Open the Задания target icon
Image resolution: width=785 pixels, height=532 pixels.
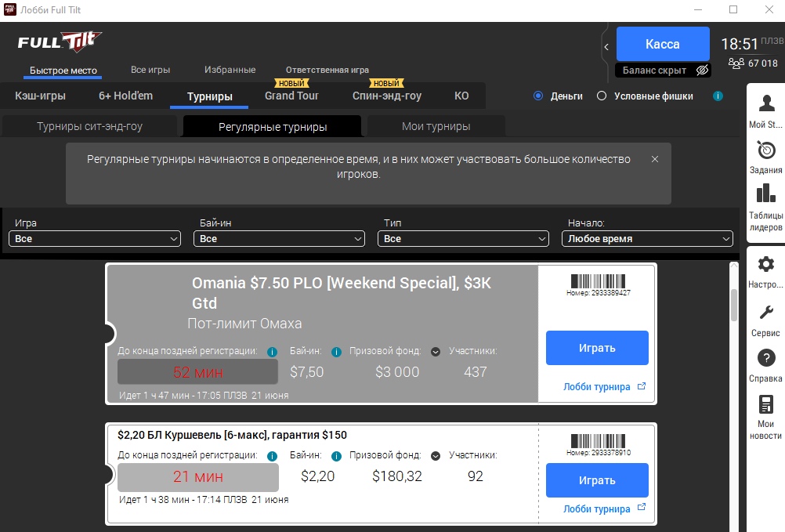click(x=766, y=150)
